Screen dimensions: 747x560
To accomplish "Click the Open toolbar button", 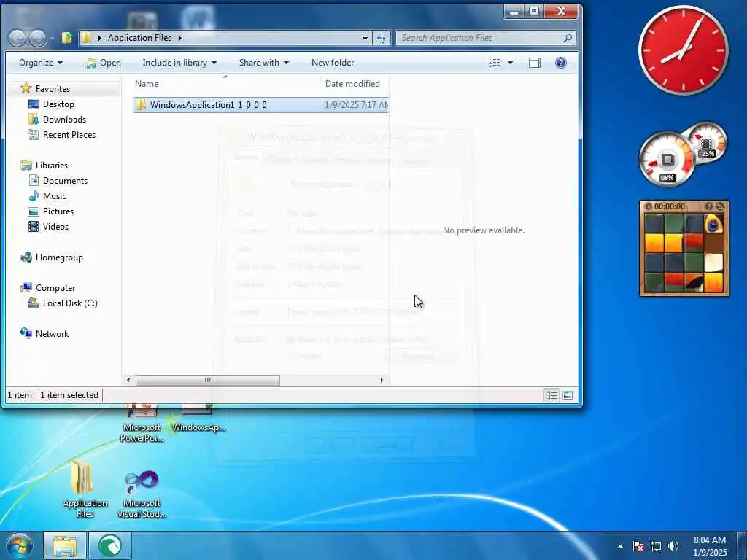I will (104, 63).
